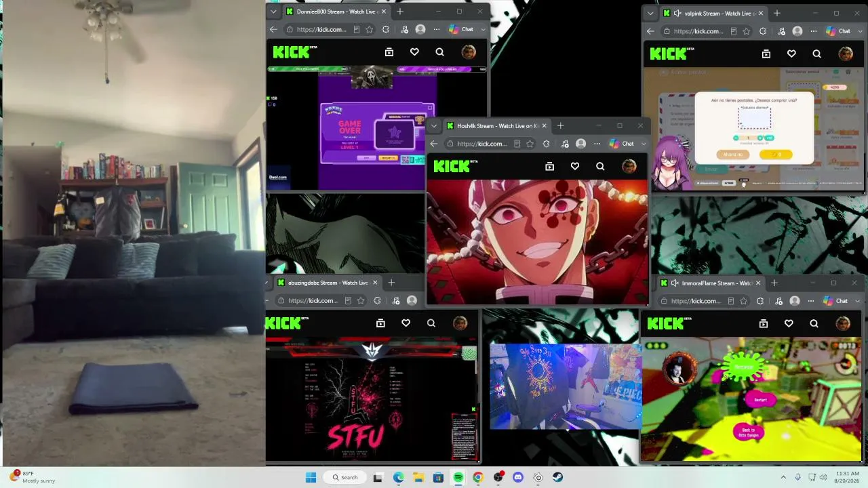Go back in the valpink browser window
This screenshot has width=868, height=488.
pos(650,31)
